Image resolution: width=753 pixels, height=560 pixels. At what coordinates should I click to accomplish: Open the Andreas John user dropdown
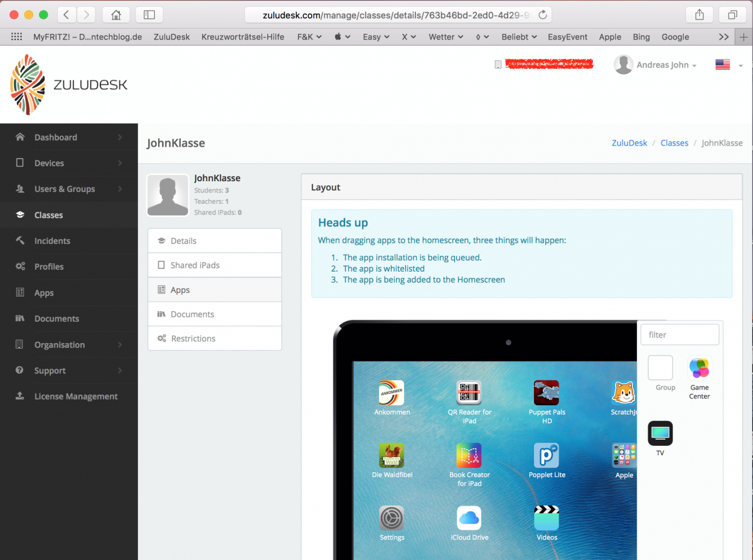(666, 65)
